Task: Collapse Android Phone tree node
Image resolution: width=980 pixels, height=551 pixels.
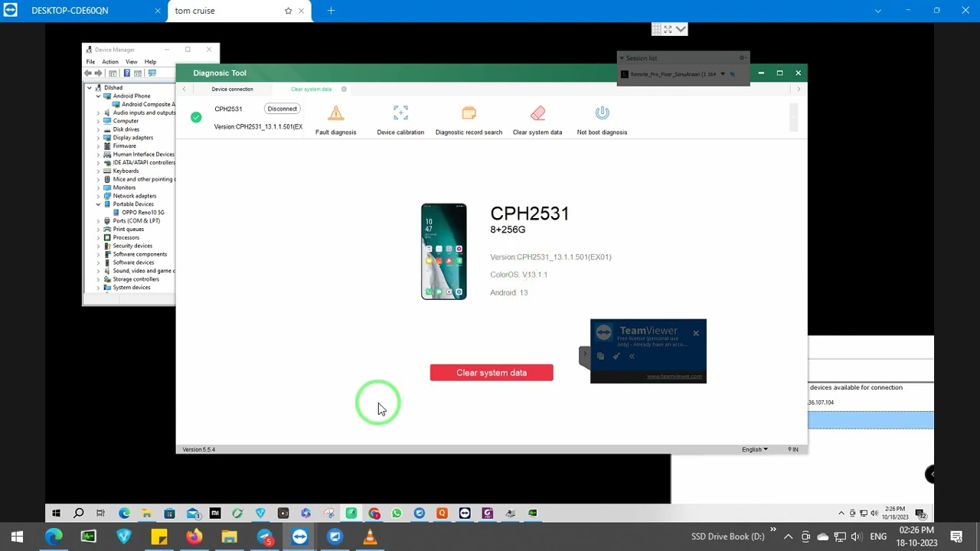Action: point(98,96)
